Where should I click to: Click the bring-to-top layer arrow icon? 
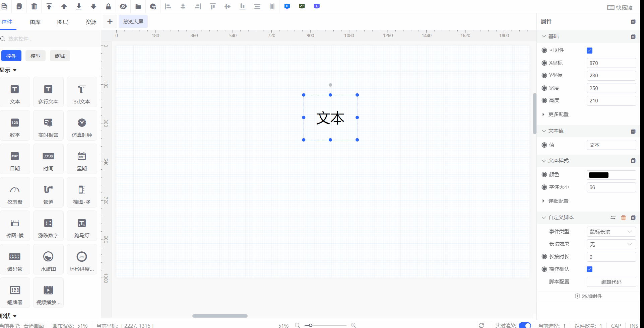pyautogui.click(x=49, y=6)
